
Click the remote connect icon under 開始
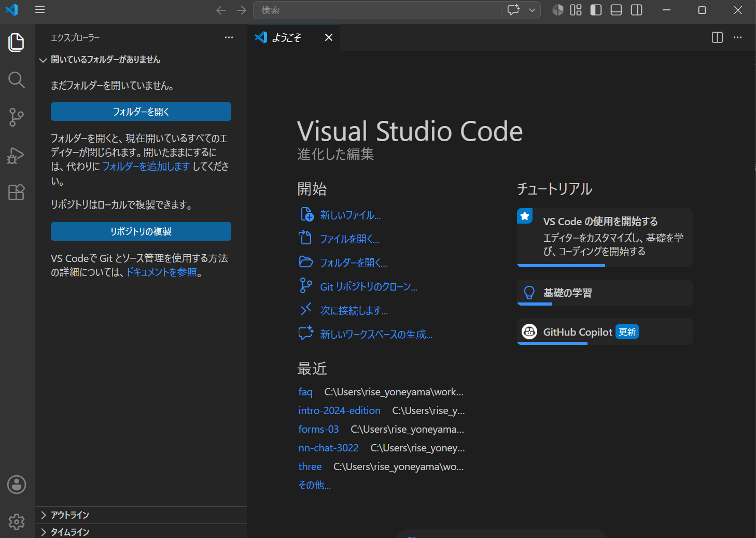pos(306,309)
